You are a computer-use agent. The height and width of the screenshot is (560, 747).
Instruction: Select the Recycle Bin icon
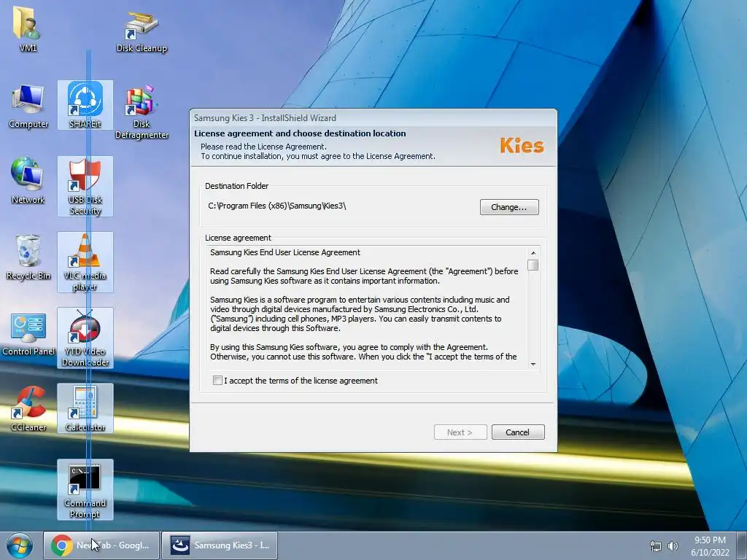coord(28,257)
